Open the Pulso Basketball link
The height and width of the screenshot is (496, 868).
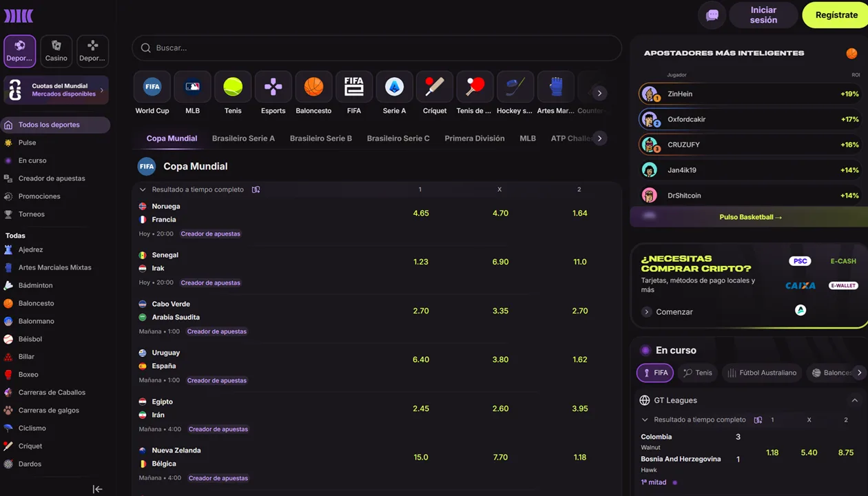click(x=750, y=217)
